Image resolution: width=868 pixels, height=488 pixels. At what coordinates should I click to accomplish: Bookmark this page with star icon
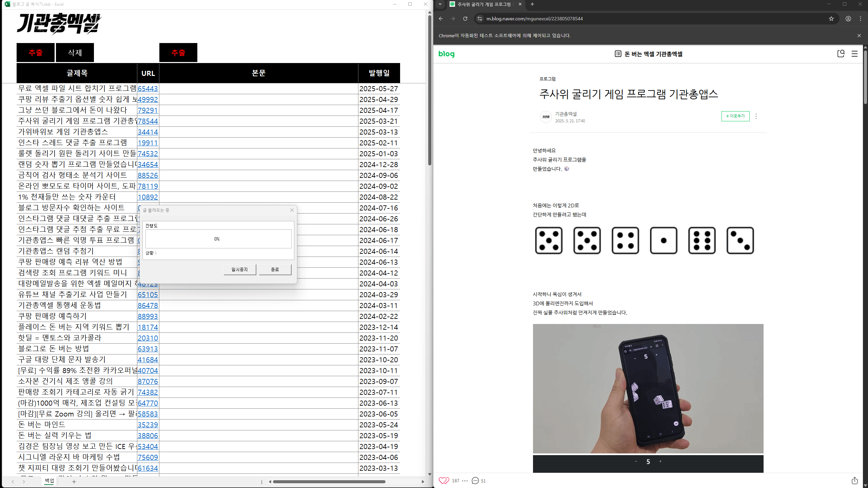click(x=831, y=19)
